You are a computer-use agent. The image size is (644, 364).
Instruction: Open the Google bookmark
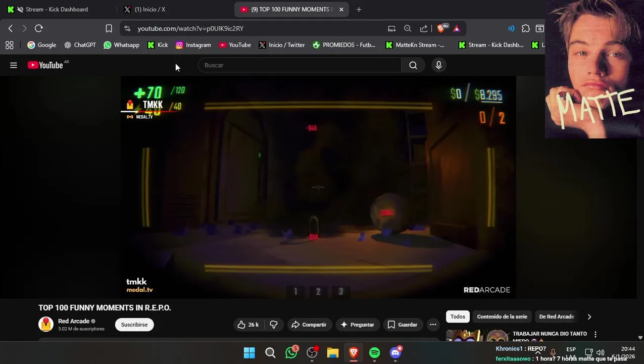tap(42, 45)
